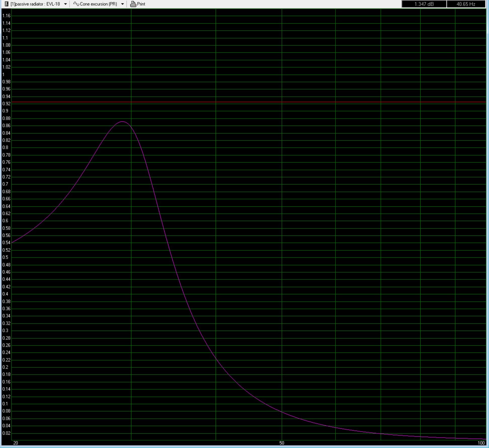
Task: Click the 0.88 label on vertical axis
Action: tap(6, 118)
